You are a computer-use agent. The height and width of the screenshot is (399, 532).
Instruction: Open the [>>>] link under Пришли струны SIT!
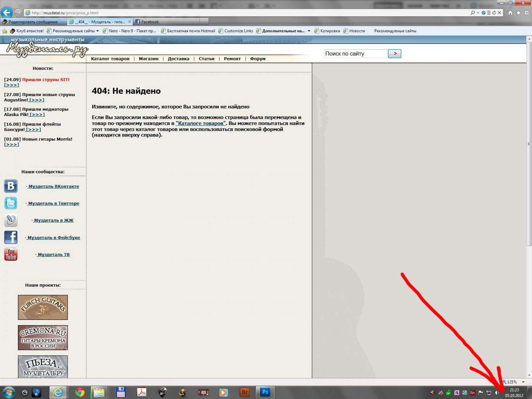coord(11,85)
